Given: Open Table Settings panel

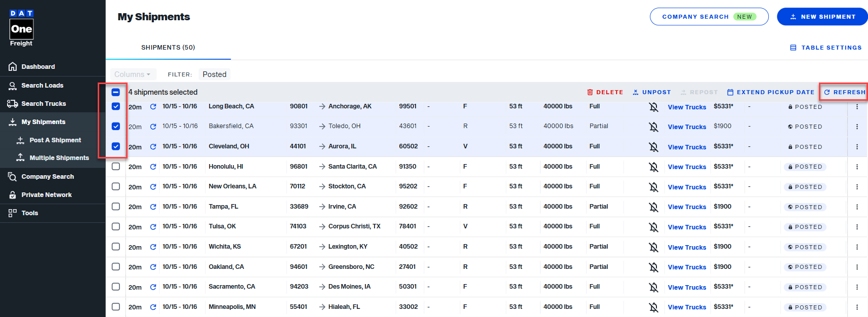Looking at the screenshot, I should point(825,48).
